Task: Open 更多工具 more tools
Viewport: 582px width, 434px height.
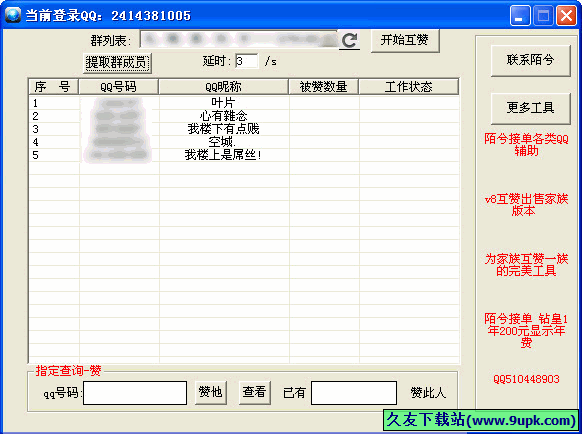Action: tap(530, 108)
